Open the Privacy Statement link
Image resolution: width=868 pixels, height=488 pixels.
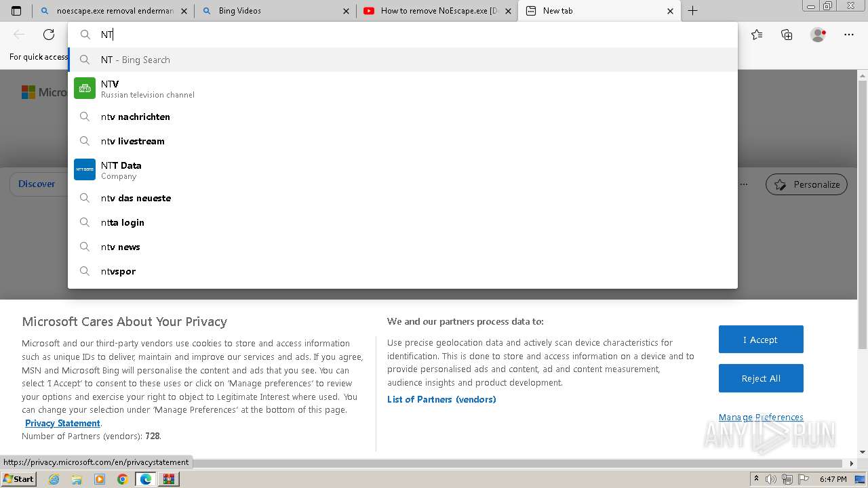click(62, 423)
